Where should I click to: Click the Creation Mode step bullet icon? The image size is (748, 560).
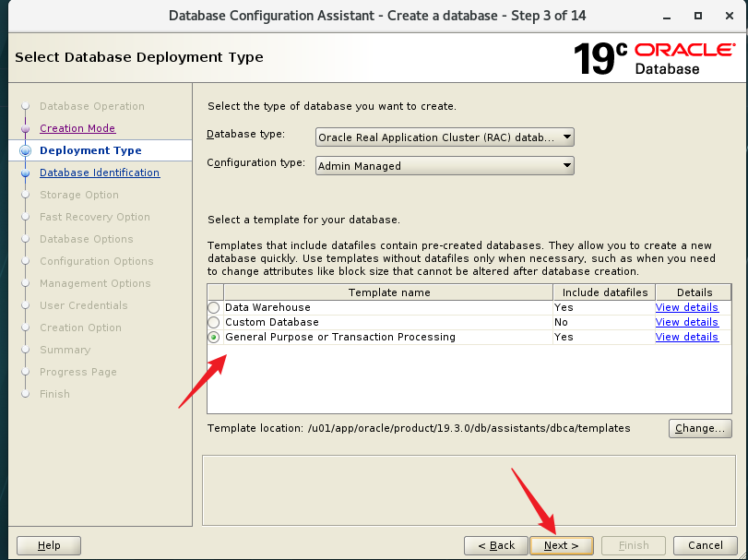(25, 129)
